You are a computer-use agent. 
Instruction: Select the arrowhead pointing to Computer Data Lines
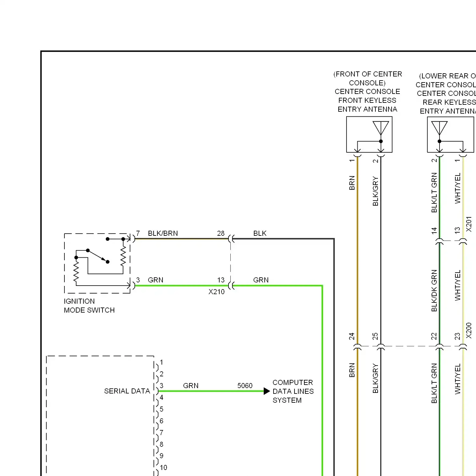(x=267, y=391)
